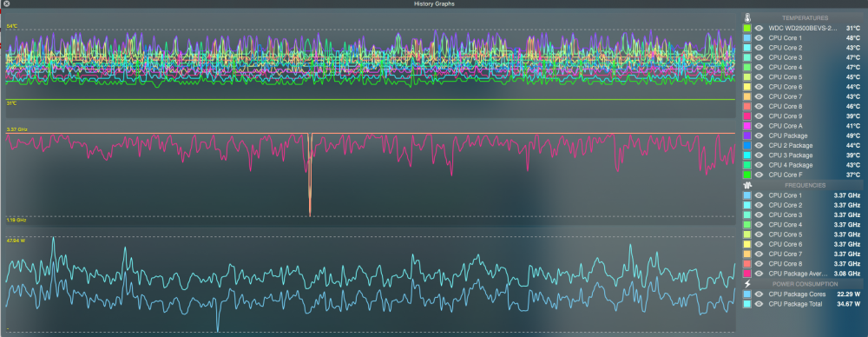Click blue swatch for CPU 2 Package temperature
Image resolution: width=868 pixels, height=337 pixels.
click(747, 145)
